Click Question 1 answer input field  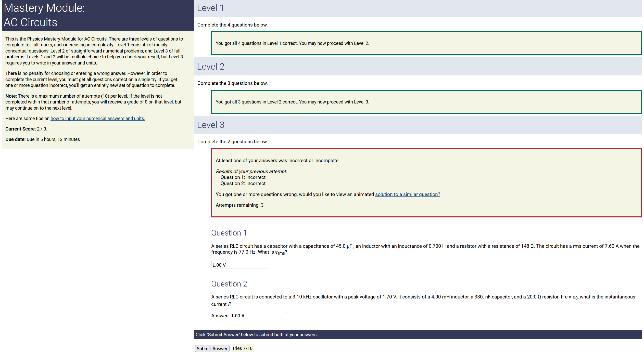click(x=239, y=265)
